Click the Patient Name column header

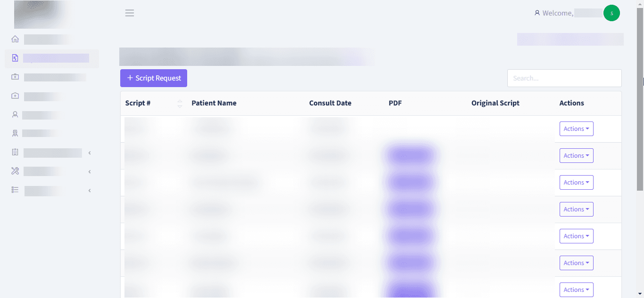pos(214,103)
